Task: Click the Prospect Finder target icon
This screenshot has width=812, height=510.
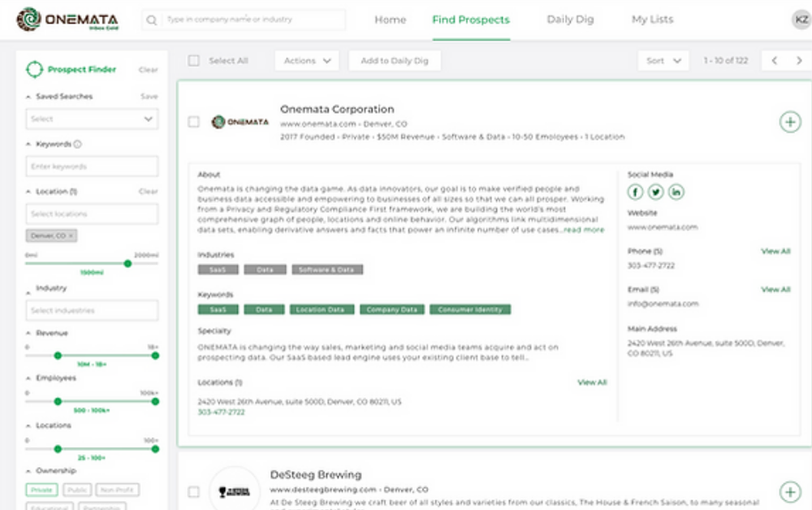Action: [34, 69]
